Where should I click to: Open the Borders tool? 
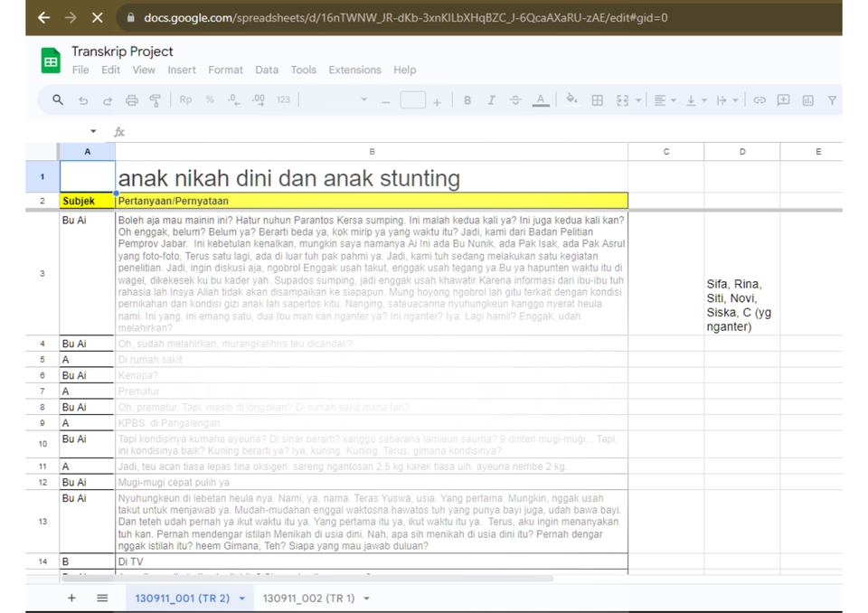click(x=598, y=99)
